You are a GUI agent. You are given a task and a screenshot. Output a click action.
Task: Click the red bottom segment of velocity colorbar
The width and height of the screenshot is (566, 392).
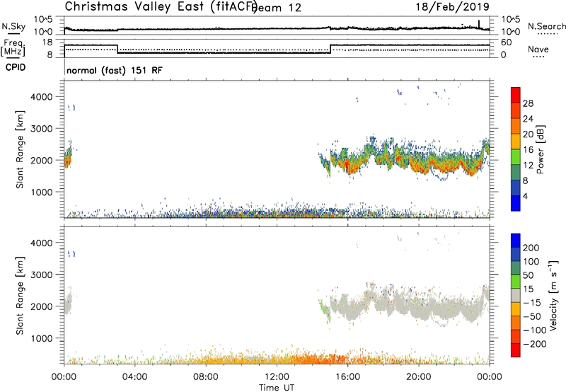pos(516,350)
